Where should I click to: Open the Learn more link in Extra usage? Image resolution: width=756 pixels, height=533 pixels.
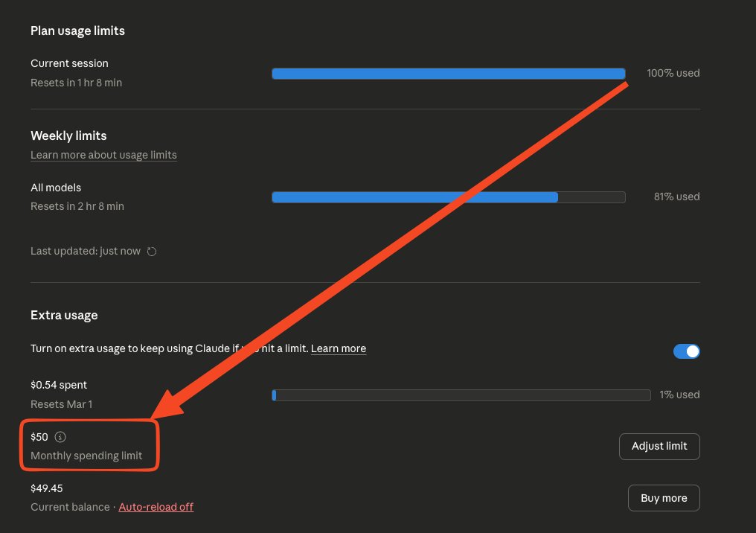339,348
